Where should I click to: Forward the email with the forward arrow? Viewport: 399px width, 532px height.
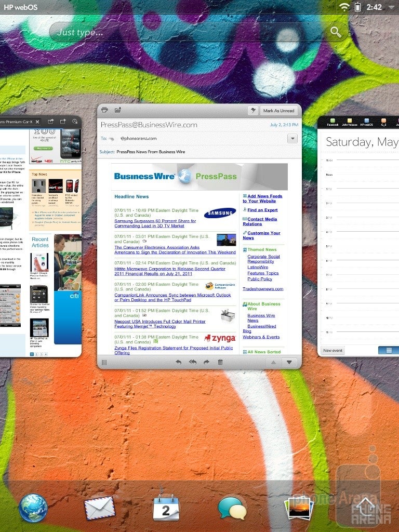[x=206, y=362]
